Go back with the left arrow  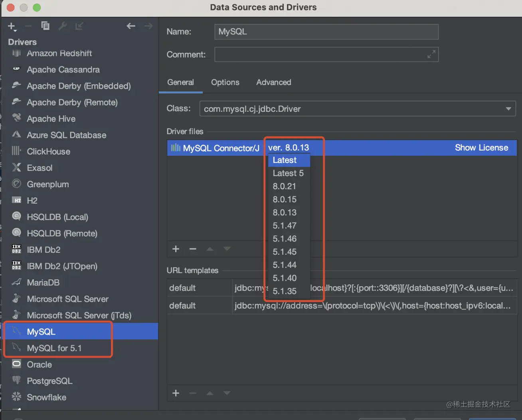(131, 26)
